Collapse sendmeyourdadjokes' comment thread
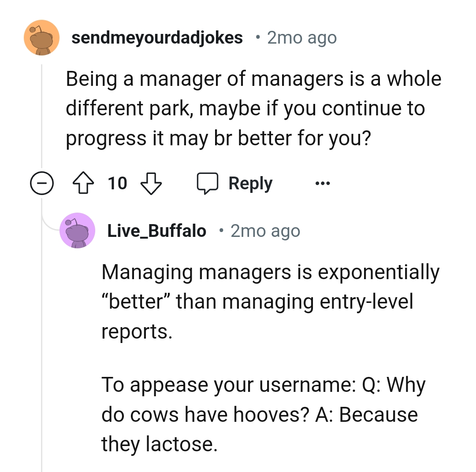The width and height of the screenshot is (476, 472). click(x=42, y=183)
